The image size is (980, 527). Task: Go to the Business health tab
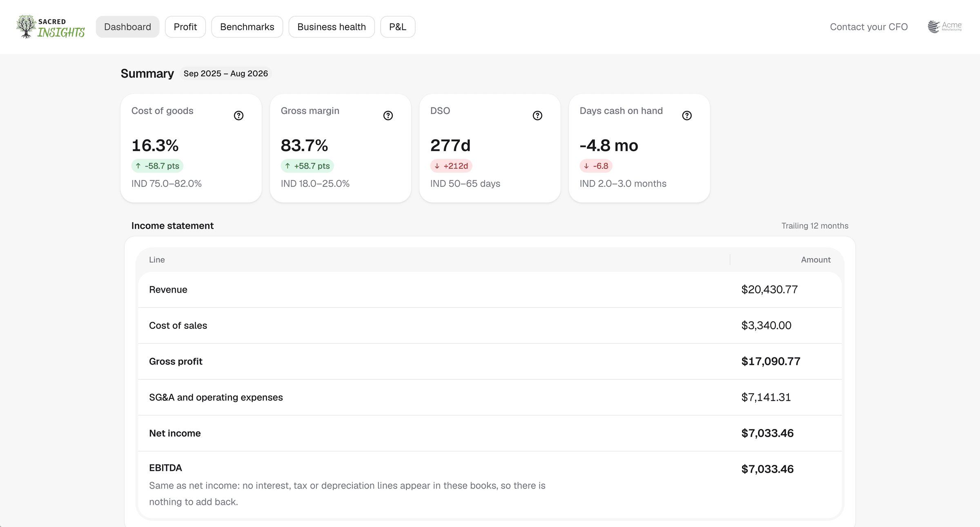pos(332,27)
